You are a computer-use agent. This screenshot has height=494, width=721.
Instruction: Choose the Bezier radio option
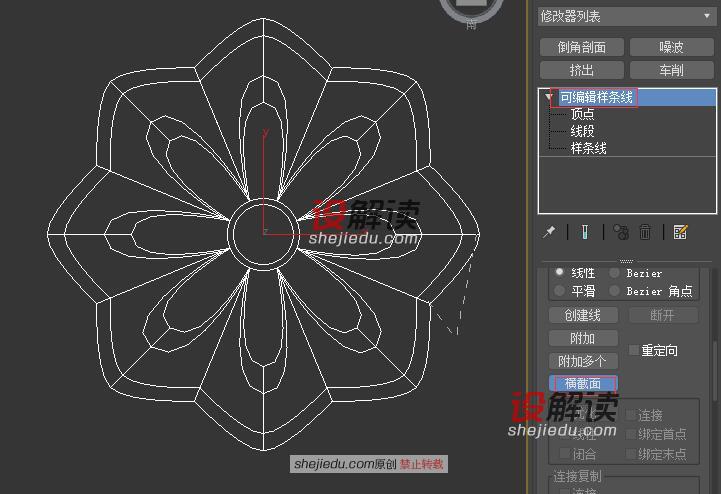point(614,273)
